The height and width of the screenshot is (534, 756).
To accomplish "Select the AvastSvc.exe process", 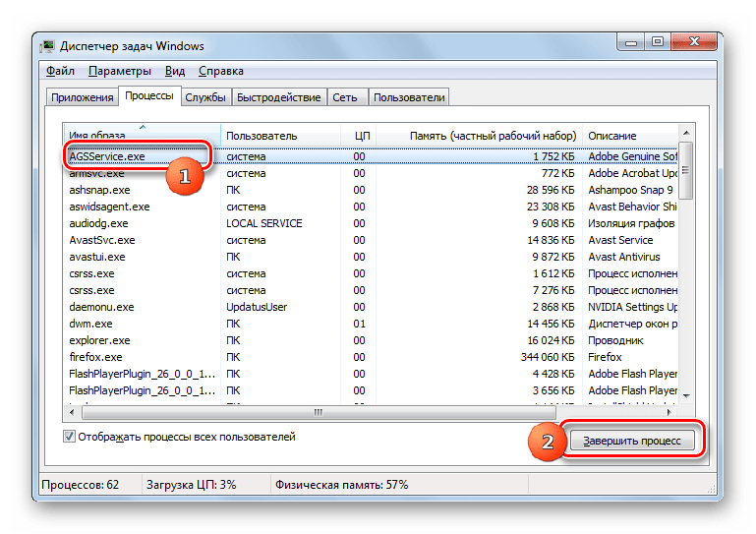I will [371, 240].
